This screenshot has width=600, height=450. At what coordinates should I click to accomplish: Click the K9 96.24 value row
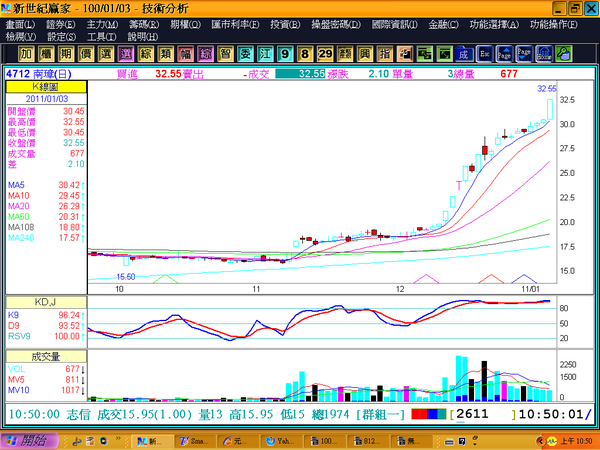click(46, 315)
